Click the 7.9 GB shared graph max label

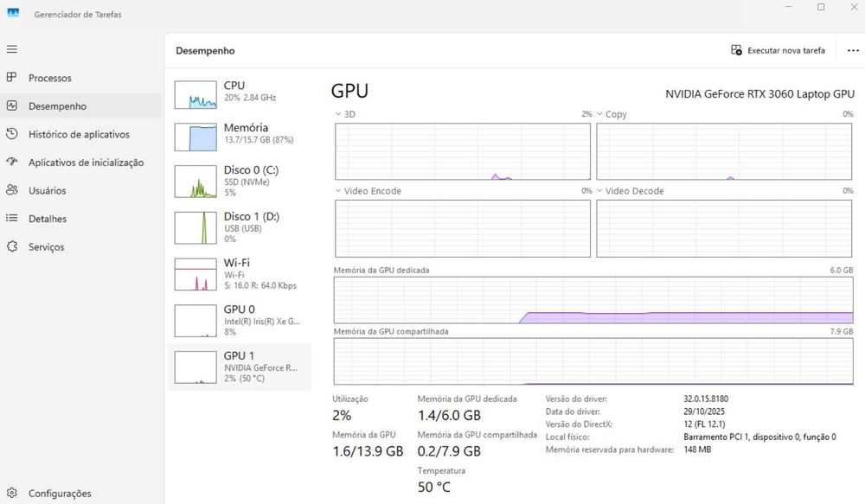[842, 331]
